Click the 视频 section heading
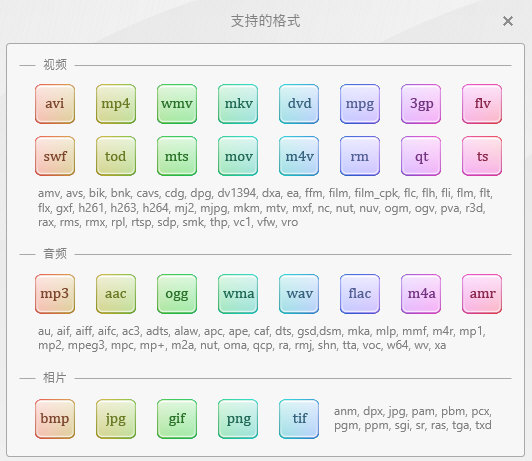This screenshot has height=461, width=532. click(55, 64)
